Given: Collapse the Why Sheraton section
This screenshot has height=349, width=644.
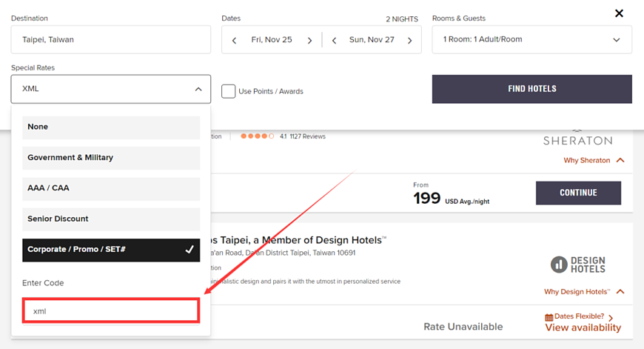Looking at the screenshot, I should point(594,160).
